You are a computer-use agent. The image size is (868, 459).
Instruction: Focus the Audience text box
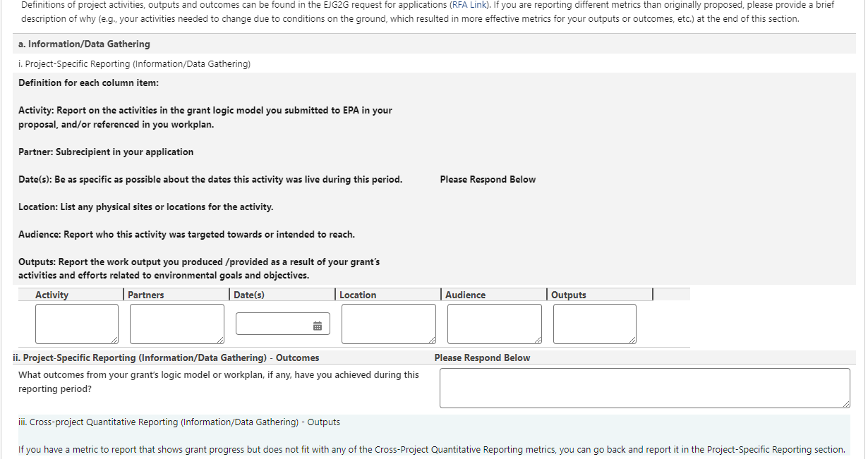point(494,324)
